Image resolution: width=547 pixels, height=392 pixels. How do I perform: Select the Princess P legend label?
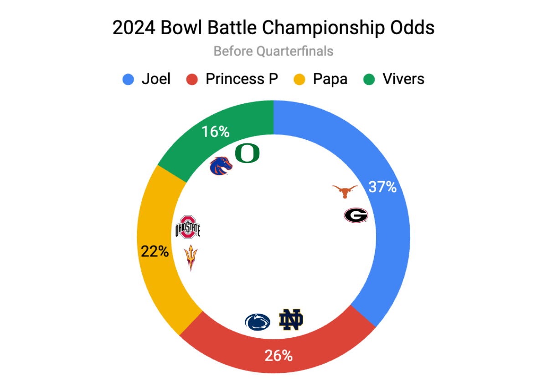point(242,79)
